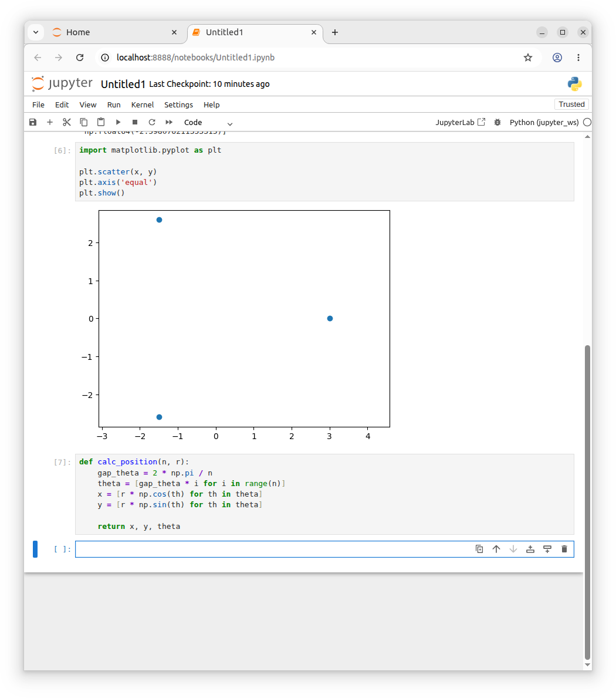616x698 pixels.
Task: Click the Jupyter logo
Action: [x=62, y=84]
